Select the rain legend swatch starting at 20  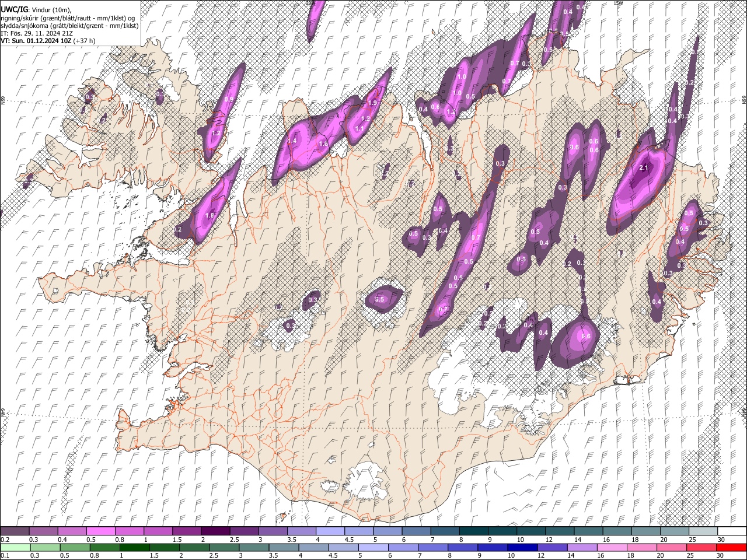coord(672,547)
